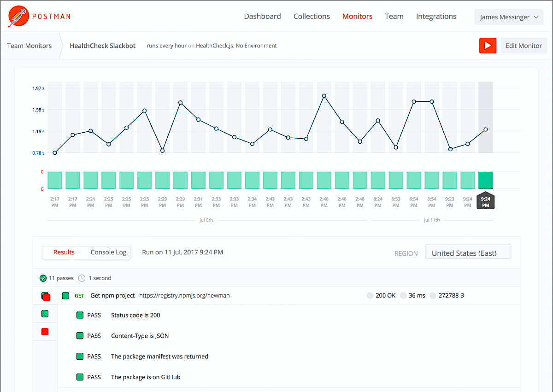This screenshot has height=392, width=553.
Task: Click the 272788 B response size text
Action: (451, 296)
